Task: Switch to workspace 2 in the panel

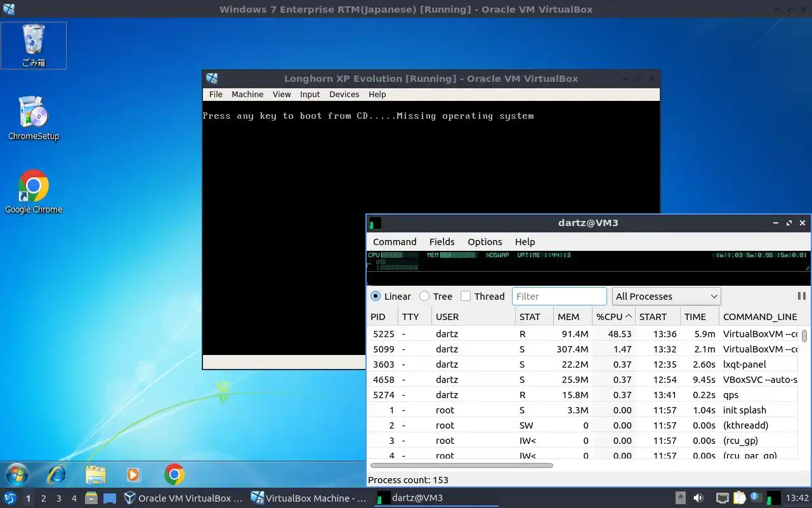Action: 43,498
